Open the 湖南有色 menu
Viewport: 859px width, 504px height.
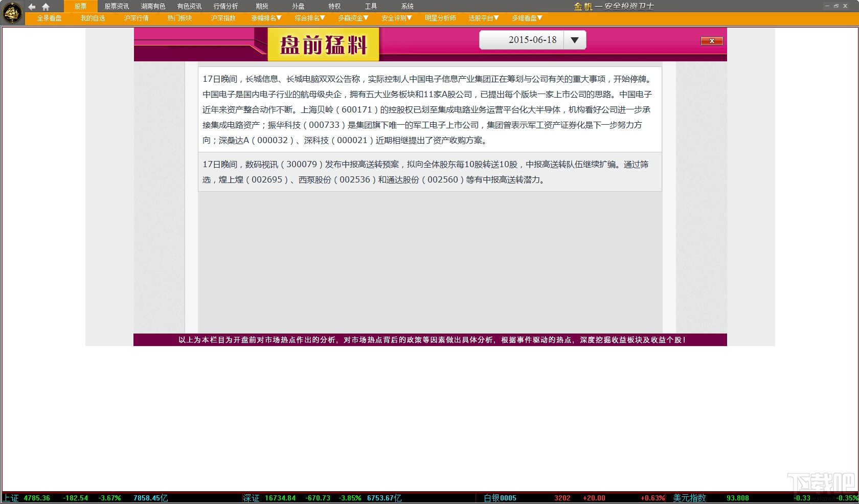pyautogui.click(x=153, y=6)
